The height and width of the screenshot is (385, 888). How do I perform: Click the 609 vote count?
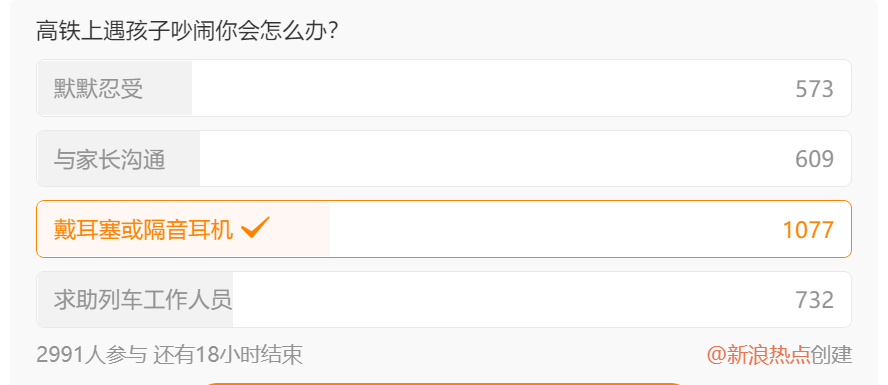click(814, 160)
